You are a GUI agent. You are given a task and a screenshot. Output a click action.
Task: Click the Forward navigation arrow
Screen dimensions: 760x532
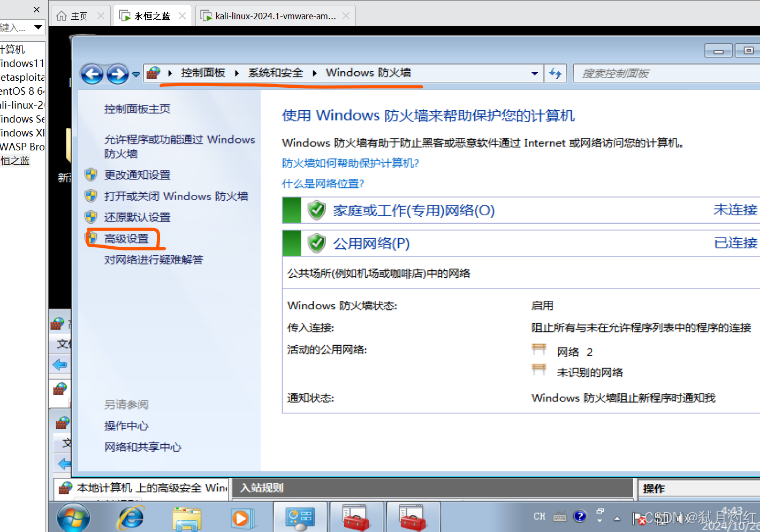pos(117,74)
